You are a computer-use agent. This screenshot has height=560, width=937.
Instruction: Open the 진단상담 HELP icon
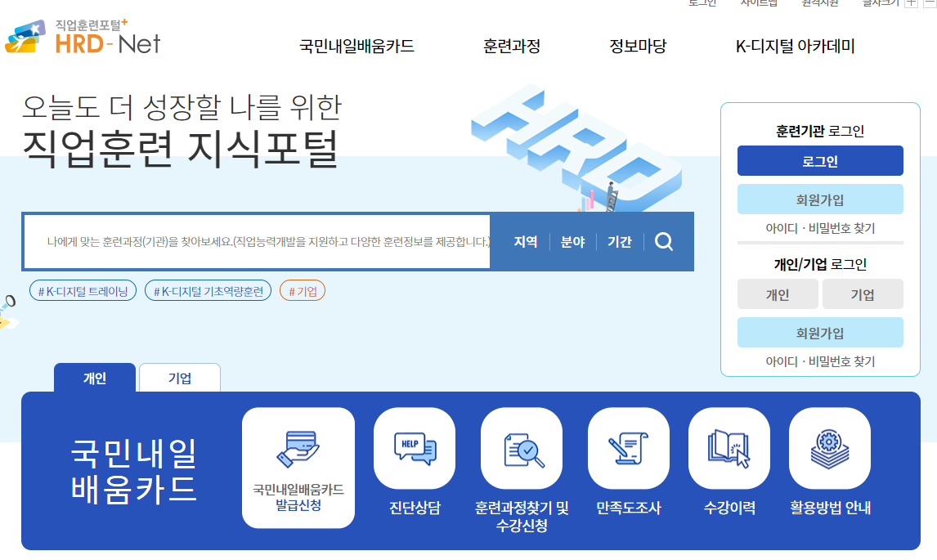coord(415,448)
